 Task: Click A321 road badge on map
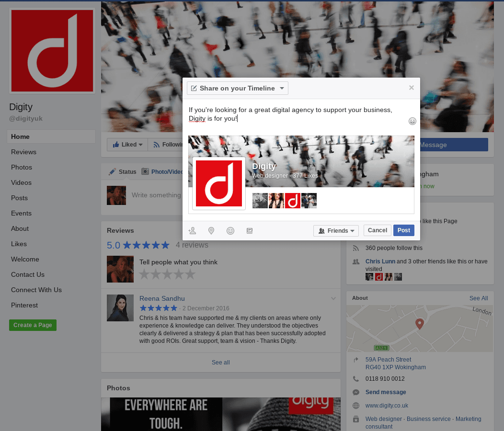pos(381,348)
